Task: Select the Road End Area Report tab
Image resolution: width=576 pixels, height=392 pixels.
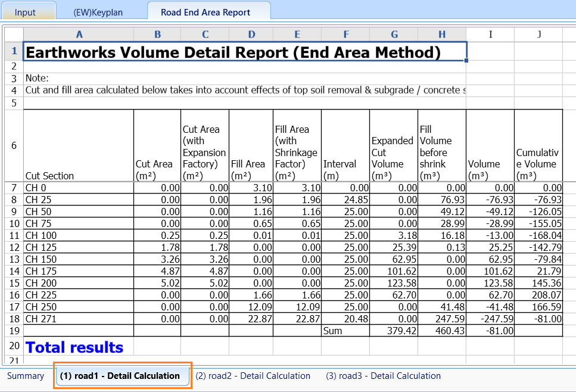Action: coord(208,11)
